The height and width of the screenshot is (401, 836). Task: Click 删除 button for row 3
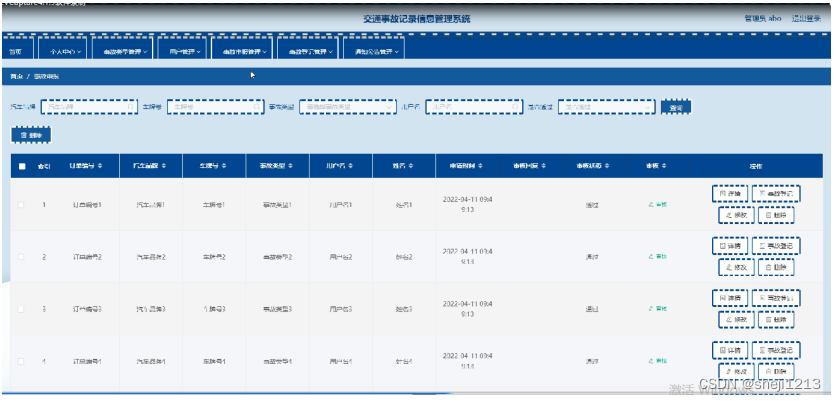[x=776, y=320]
